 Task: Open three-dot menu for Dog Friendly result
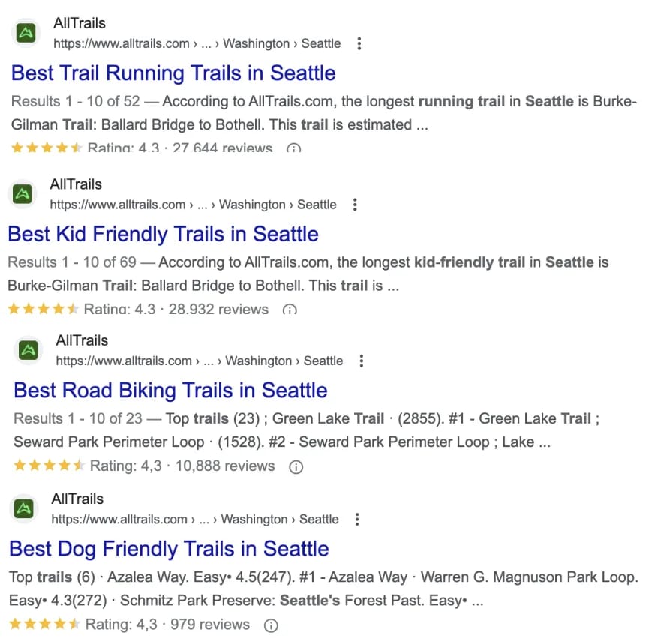pos(357,520)
